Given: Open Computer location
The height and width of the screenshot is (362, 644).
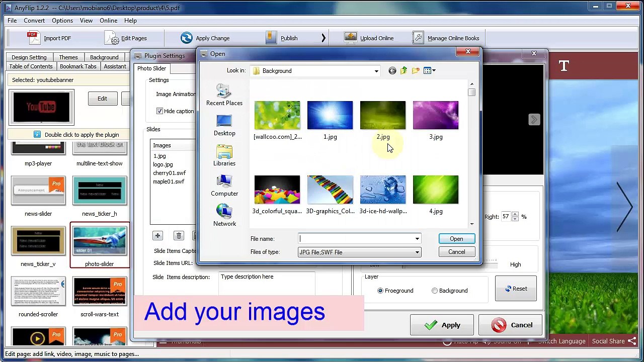Looking at the screenshot, I should 224,186.
